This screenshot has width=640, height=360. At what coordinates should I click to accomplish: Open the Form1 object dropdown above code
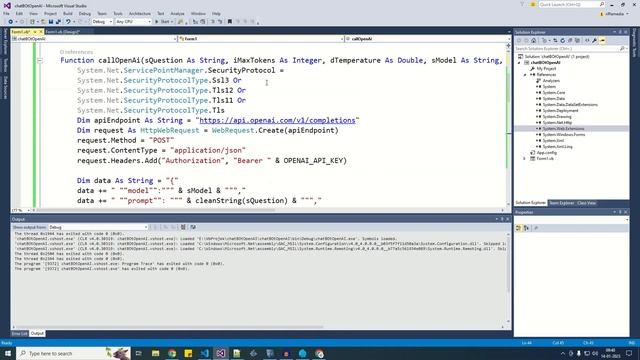coord(261,39)
